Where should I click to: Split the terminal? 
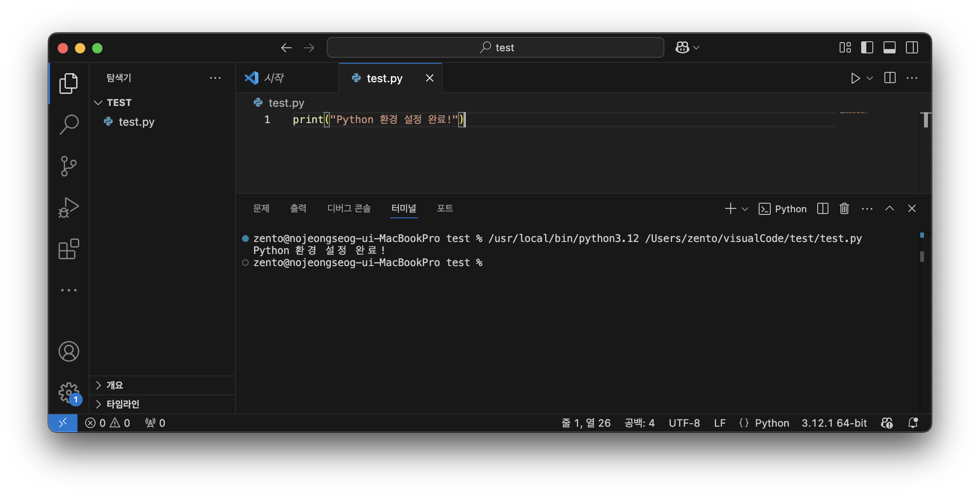[x=822, y=209]
